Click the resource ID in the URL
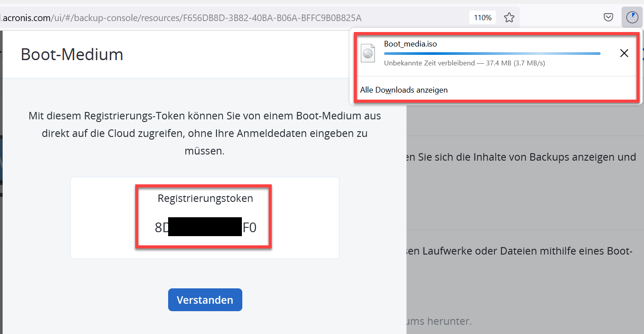This screenshot has height=334, width=644. click(271, 18)
